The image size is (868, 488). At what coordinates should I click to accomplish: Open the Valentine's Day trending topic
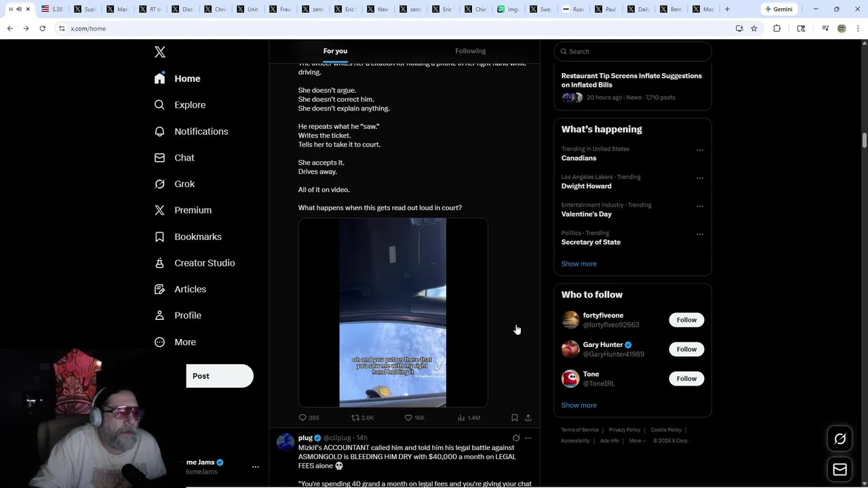pos(586,214)
